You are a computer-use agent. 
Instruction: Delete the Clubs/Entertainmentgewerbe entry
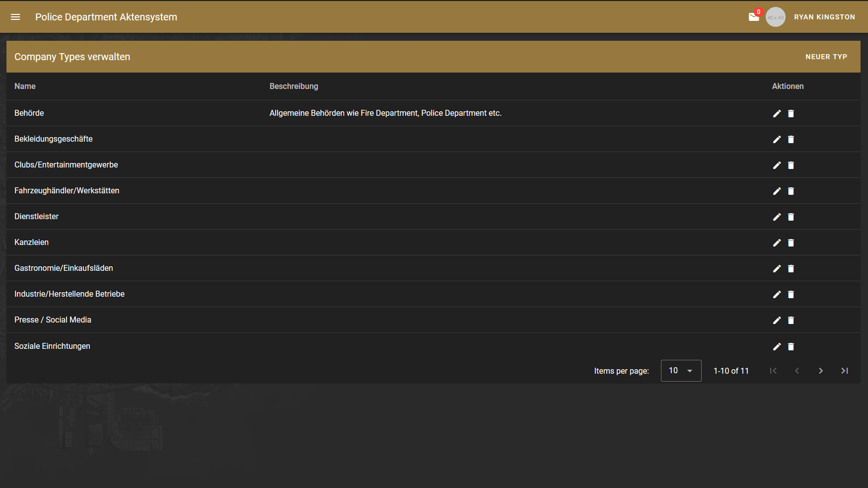click(x=791, y=165)
